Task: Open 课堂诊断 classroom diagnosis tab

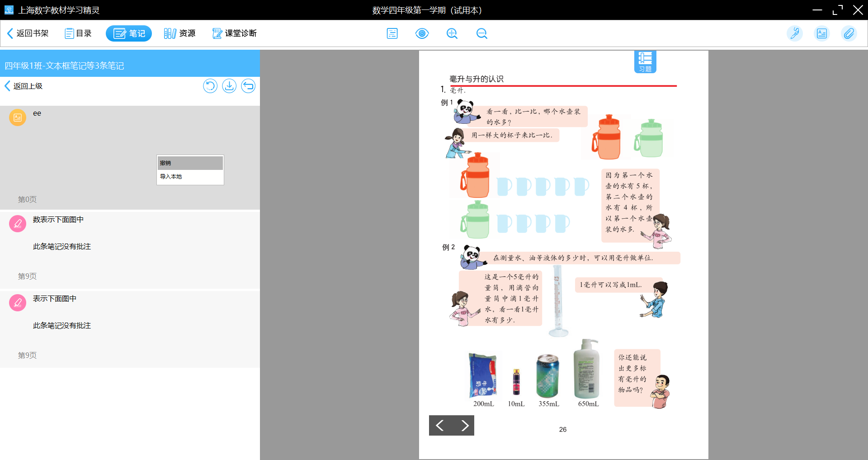Action: [235, 33]
